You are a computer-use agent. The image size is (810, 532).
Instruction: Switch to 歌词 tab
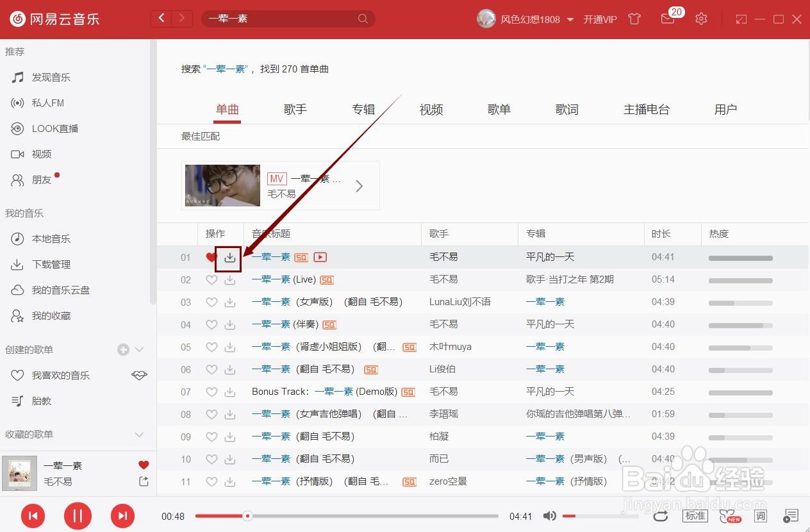click(x=567, y=110)
